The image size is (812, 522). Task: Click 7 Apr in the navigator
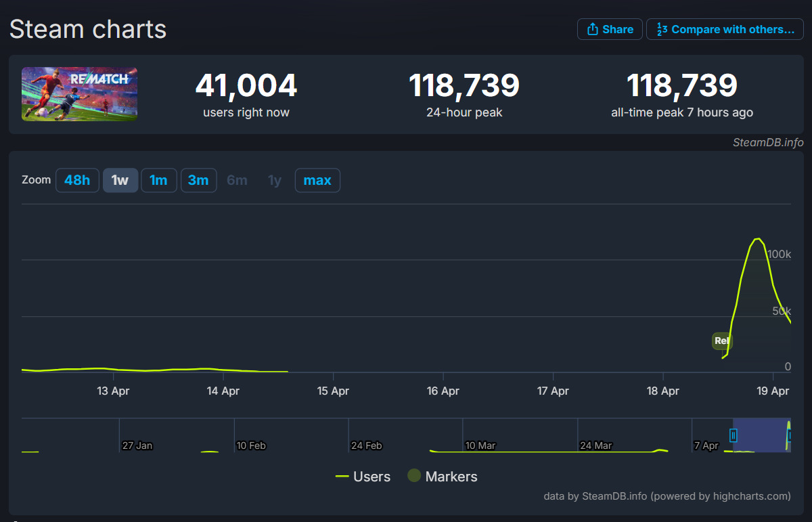[706, 445]
